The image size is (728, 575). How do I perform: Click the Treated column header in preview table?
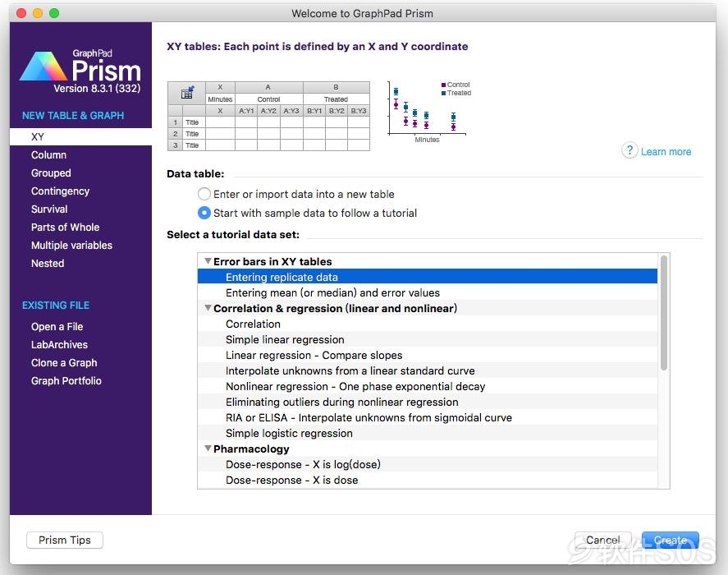337,99
